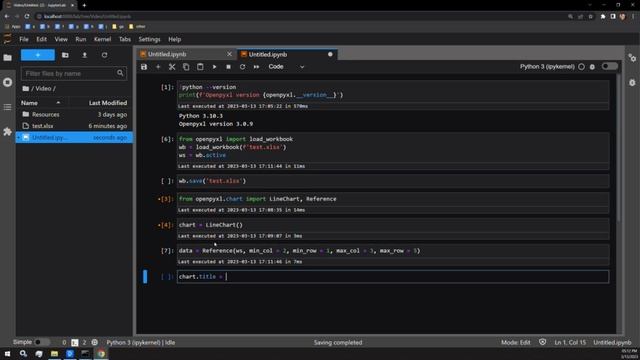
Task: Click the notebook trust shield icon
Action: click(542, 342)
